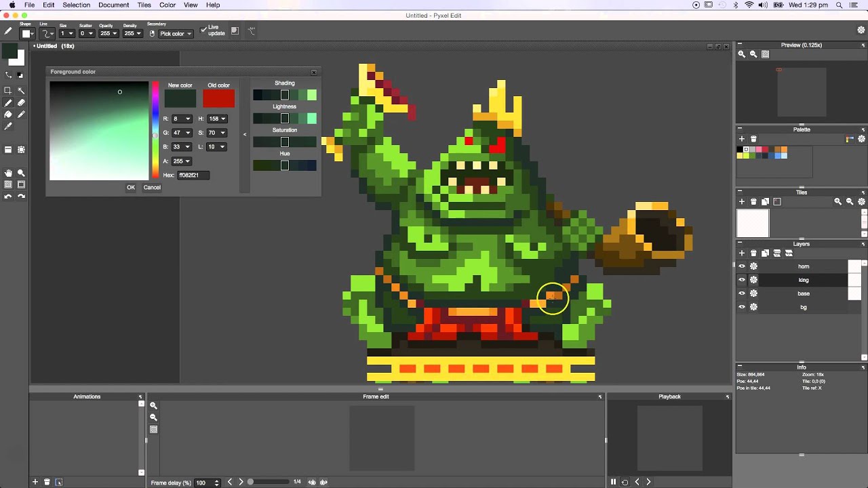The image size is (868, 488).
Task: Open the brush Size dropdown
Action: 67,33
